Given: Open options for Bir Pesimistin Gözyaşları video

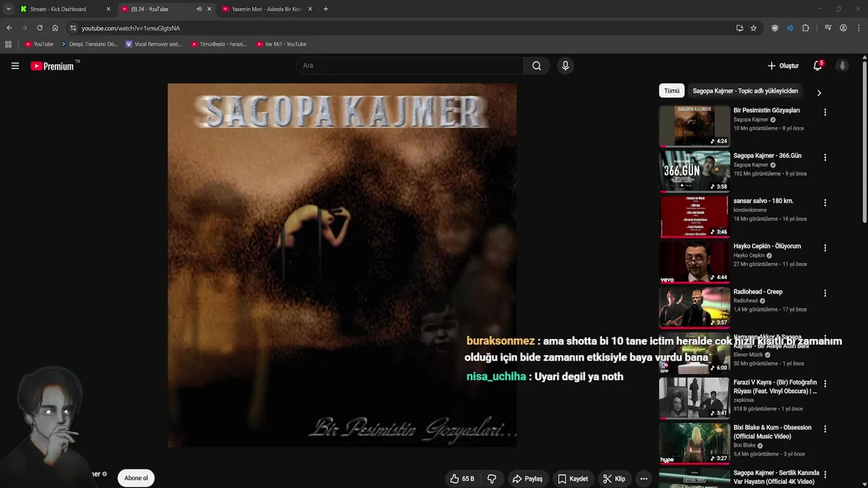Looking at the screenshot, I should click(x=825, y=112).
